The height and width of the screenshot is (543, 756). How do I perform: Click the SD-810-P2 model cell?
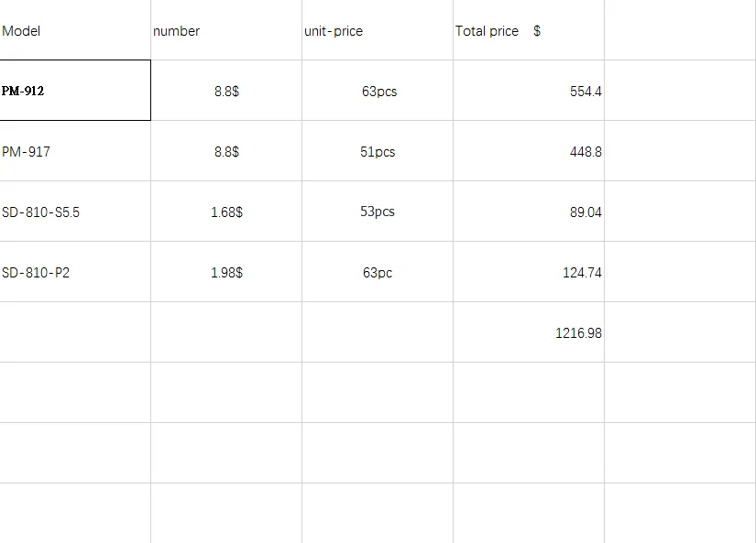[75, 272]
